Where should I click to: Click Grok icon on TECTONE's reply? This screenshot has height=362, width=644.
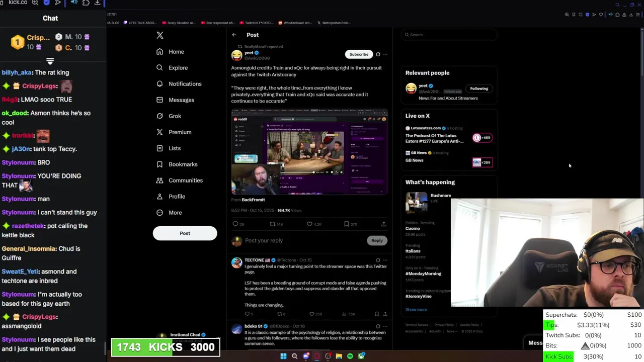(378, 260)
